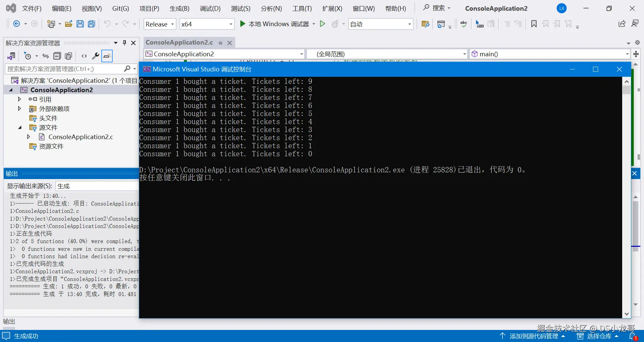644x342 pixels.
Task: Click the undo arrow icon
Action: 107,24
